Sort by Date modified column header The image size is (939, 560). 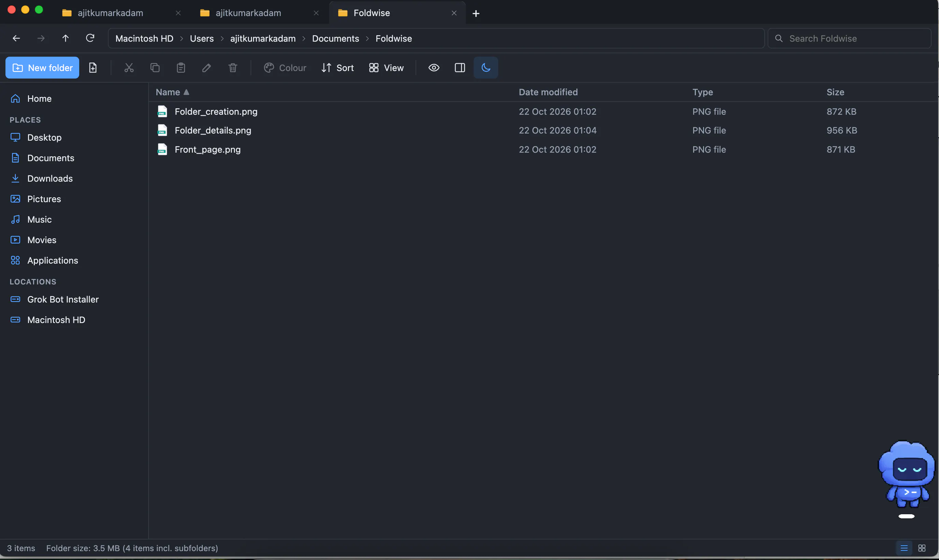(548, 92)
